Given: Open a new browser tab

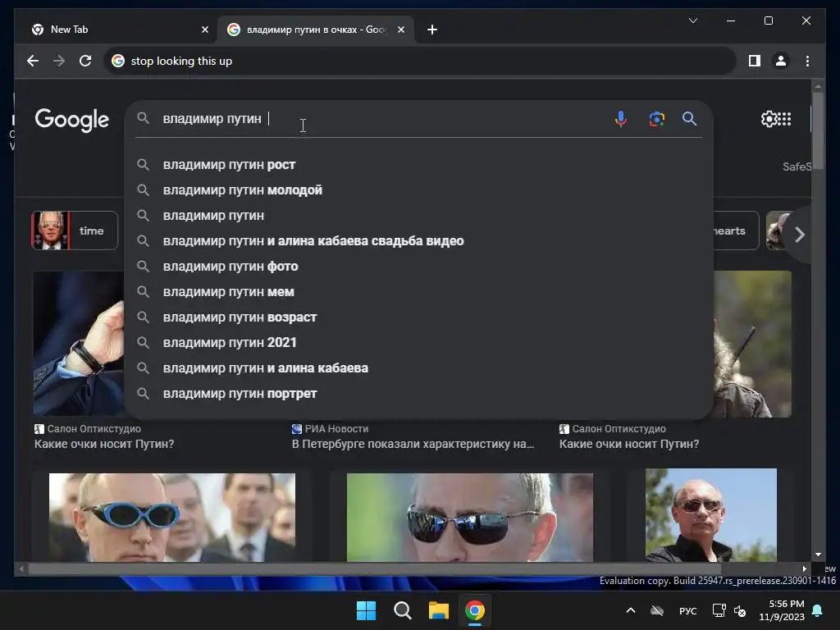Looking at the screenshot, I should point(432,30).
